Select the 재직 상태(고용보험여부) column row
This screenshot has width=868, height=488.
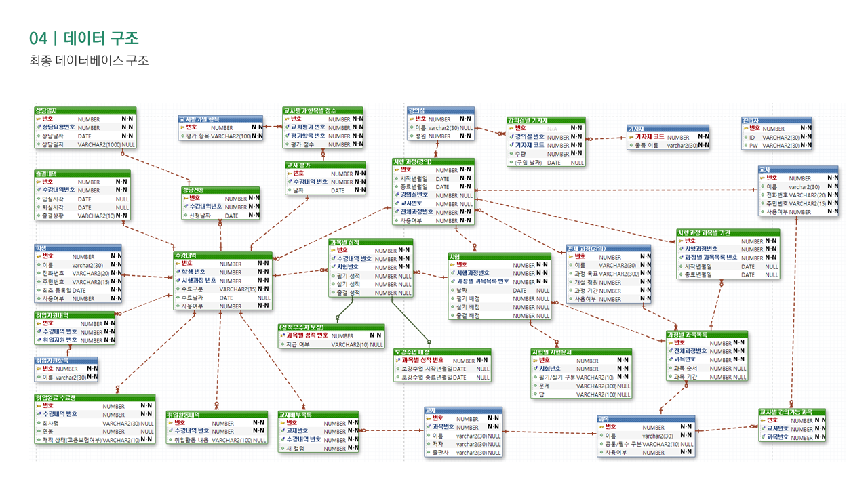pos(94,440)
